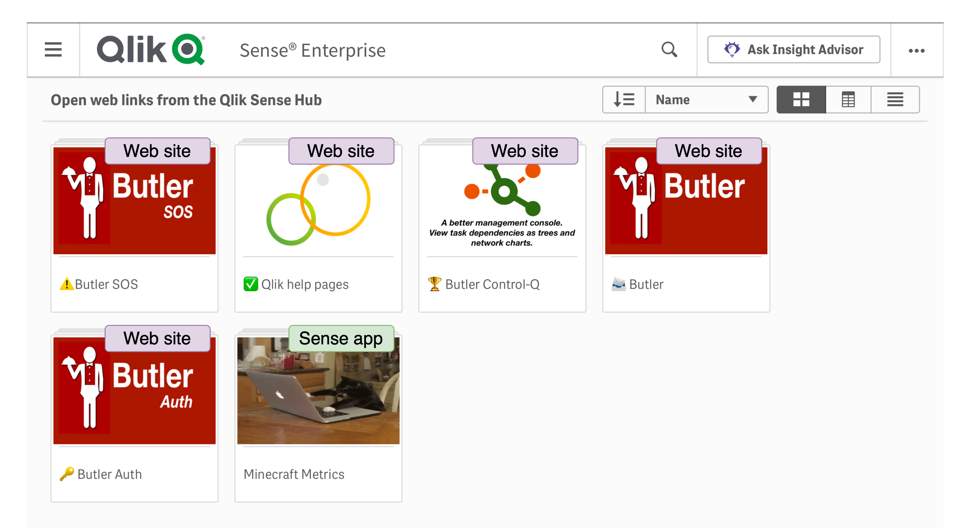Click the Butler Auth title text
Screen dimensions: 980x528
[110, 474]
